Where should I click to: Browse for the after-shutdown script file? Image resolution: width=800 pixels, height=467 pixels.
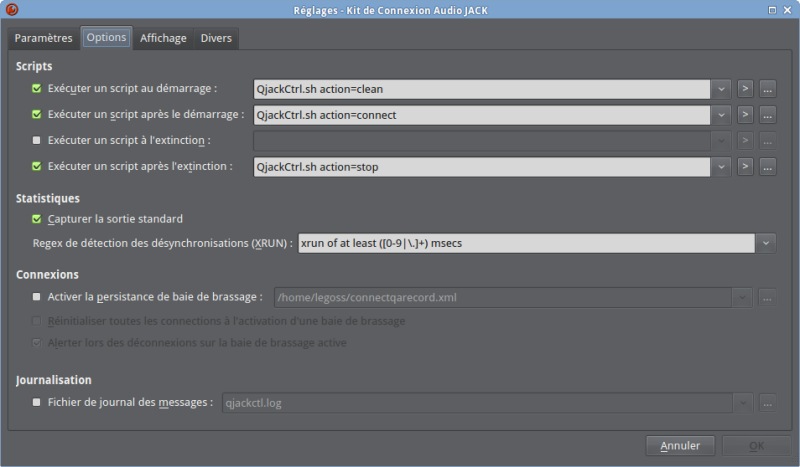pos(768,166)
